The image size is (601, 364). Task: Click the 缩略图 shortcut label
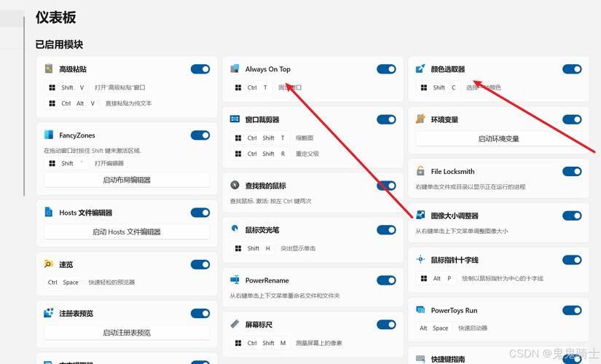[305, 138]
